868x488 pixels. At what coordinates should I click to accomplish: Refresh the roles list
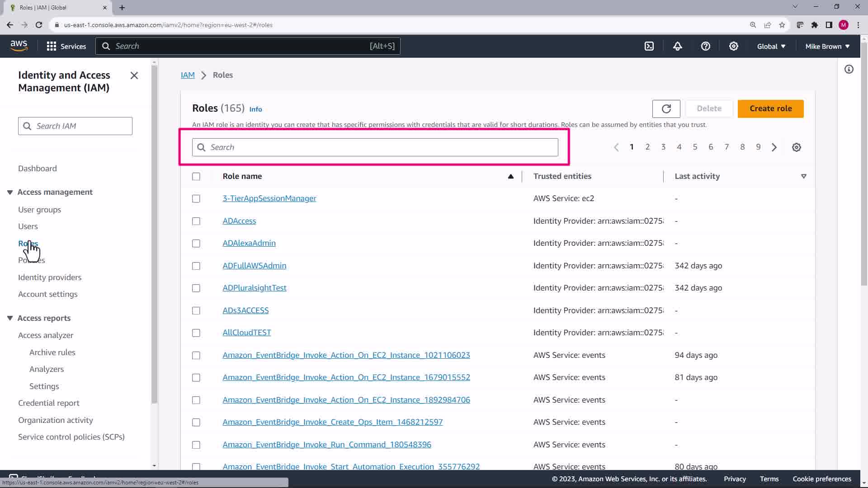point(666,108)
